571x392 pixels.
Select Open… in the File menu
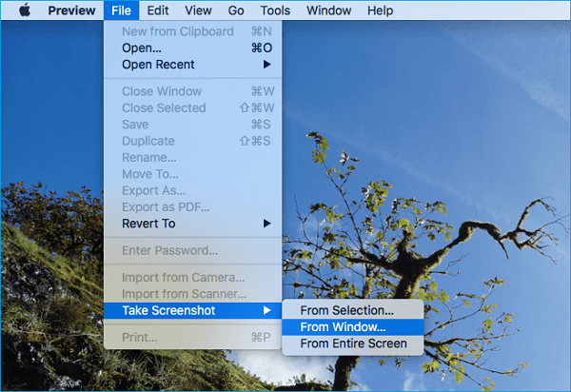click(192, 48)
